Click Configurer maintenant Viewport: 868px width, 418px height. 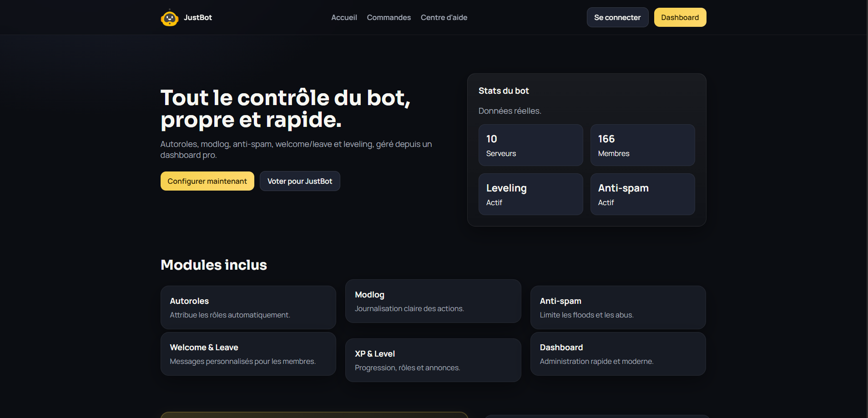click(x=207, y=181)
